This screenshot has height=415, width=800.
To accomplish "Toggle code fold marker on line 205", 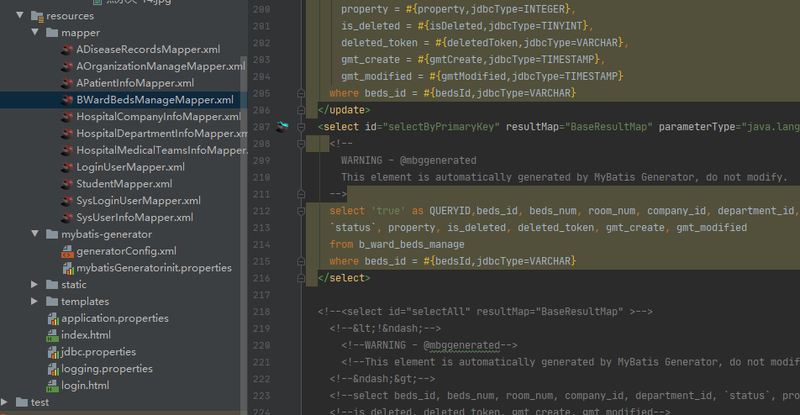I will (301, 93).
